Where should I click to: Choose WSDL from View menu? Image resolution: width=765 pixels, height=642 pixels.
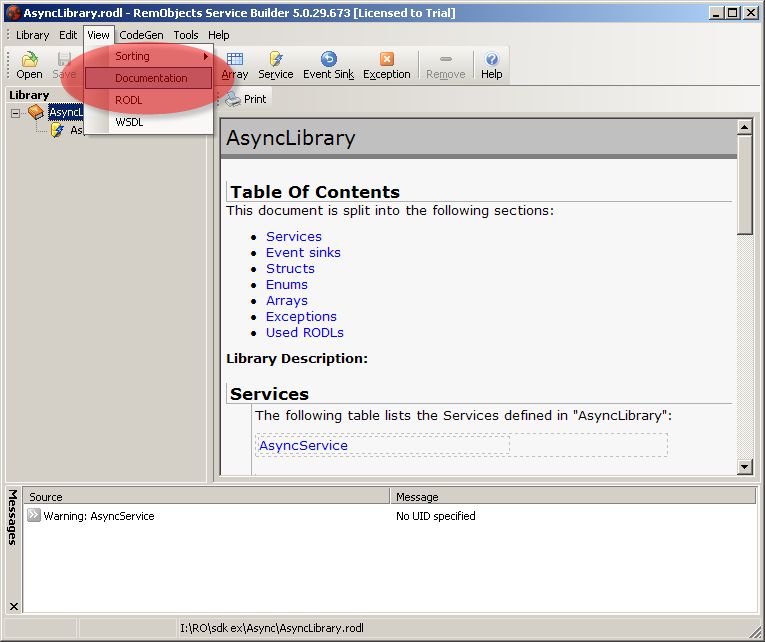tap(148, 122)
